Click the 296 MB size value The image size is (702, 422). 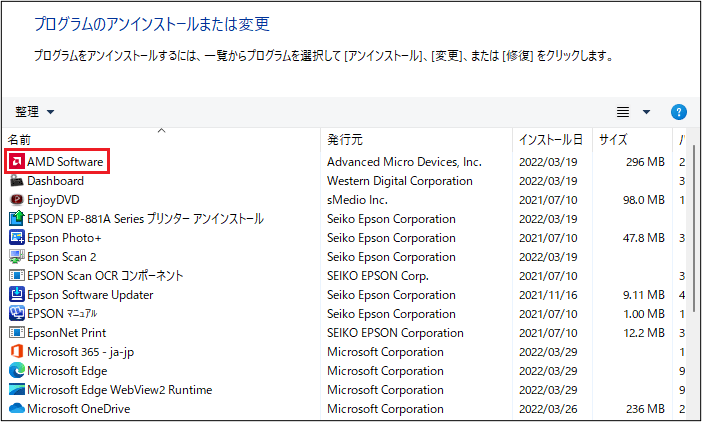coord(645,162)
